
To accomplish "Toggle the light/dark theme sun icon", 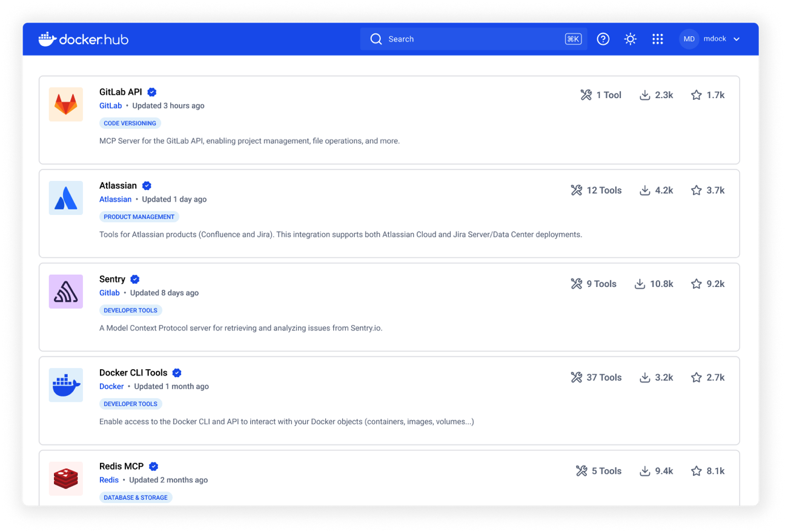I will coord(630,39).
